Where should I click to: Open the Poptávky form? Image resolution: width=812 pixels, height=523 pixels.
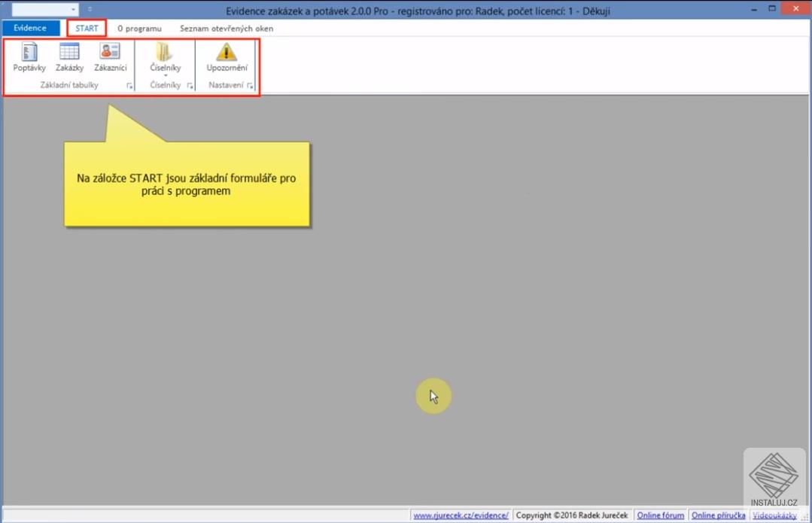pyautogui.click(x=29, y=57)
